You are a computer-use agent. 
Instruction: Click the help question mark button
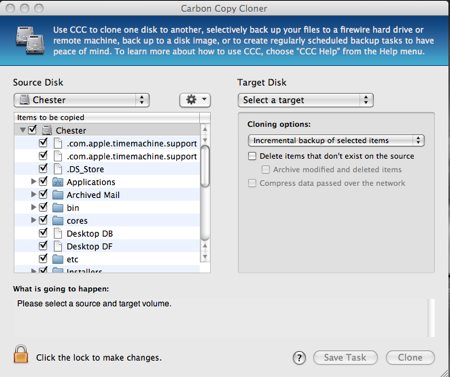(299, 358)
